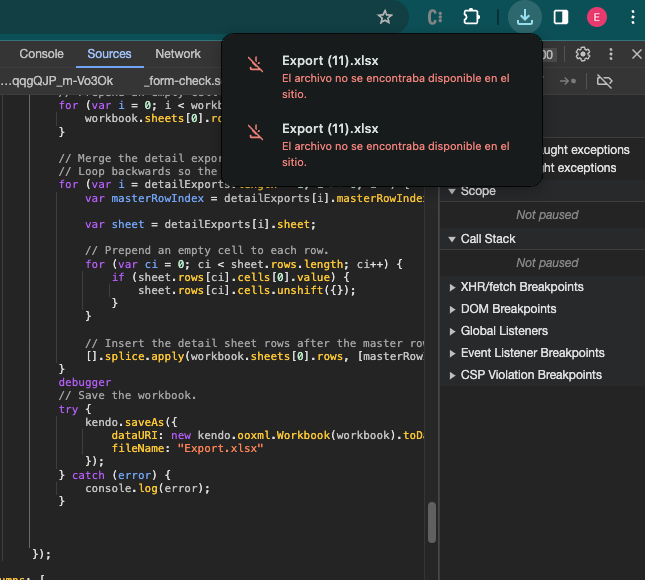The width and height of the screenshot is (645, 580).
Task: Click the Chrome downloads icon
Action: [524, 17]
